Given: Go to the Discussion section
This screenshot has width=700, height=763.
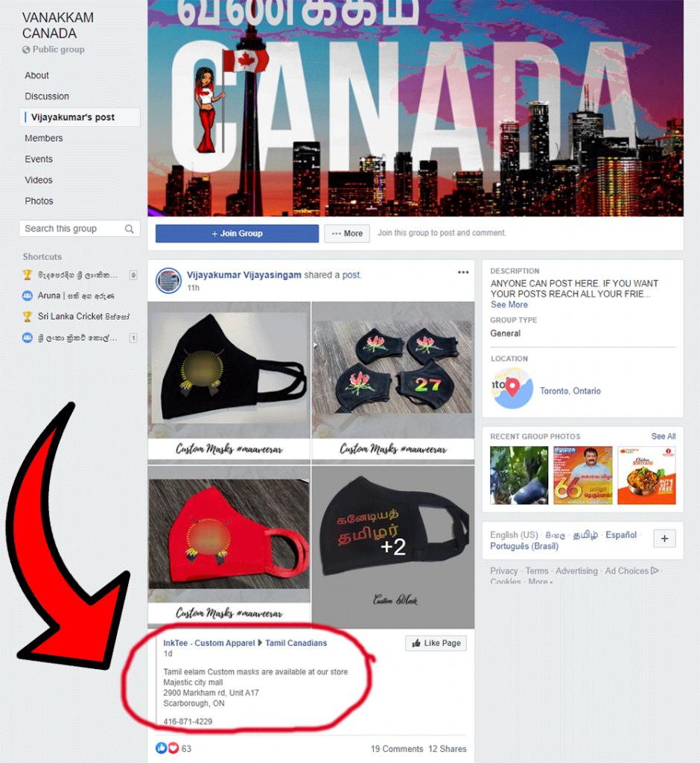Looking at the screenshot, I should click(47, 96).
